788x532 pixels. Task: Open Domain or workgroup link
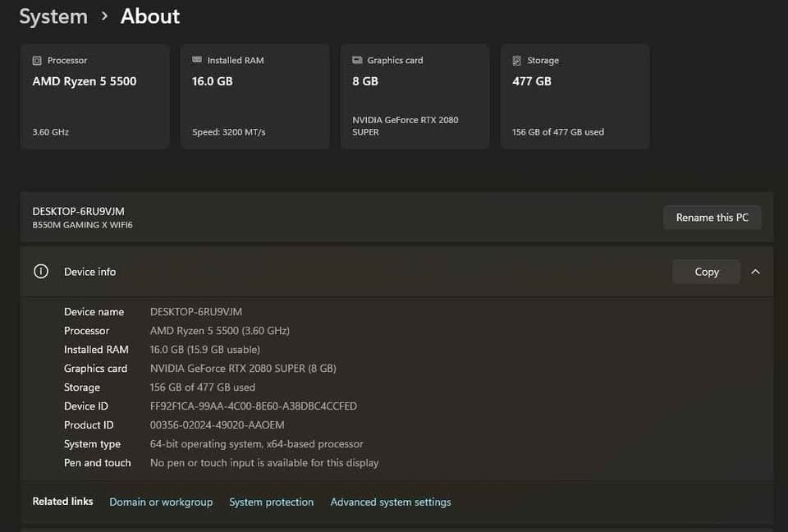(x=161, y=502)
